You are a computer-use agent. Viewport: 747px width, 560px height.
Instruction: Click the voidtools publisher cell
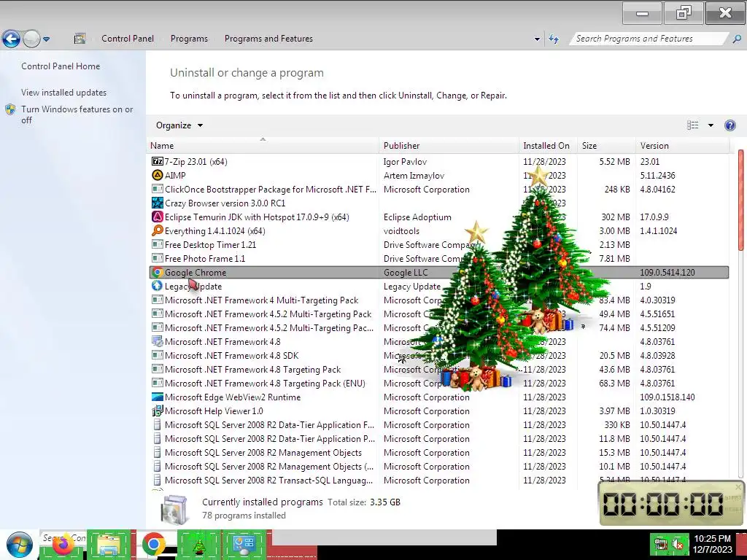tap(402, 230)
